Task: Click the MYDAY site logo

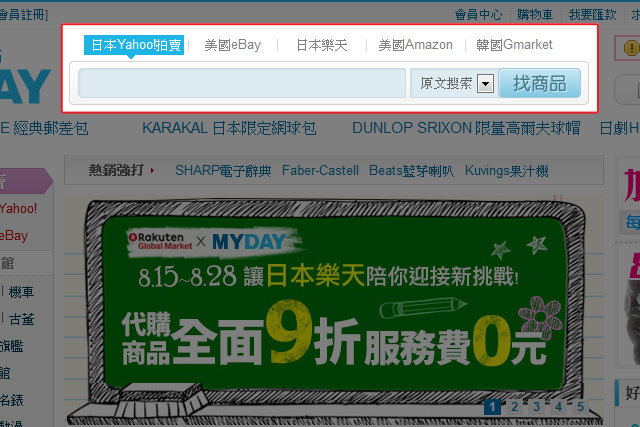Action: coord(24,86)
